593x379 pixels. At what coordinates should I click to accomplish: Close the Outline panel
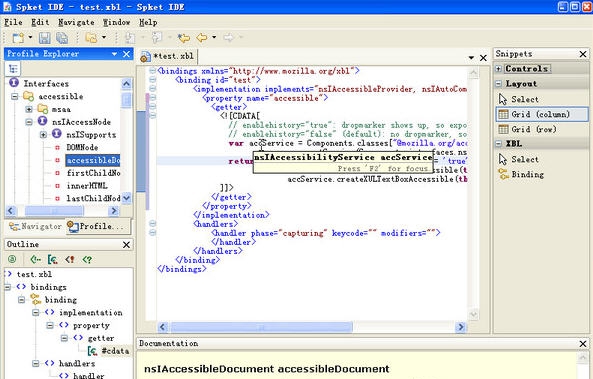[x=127, y=245]
